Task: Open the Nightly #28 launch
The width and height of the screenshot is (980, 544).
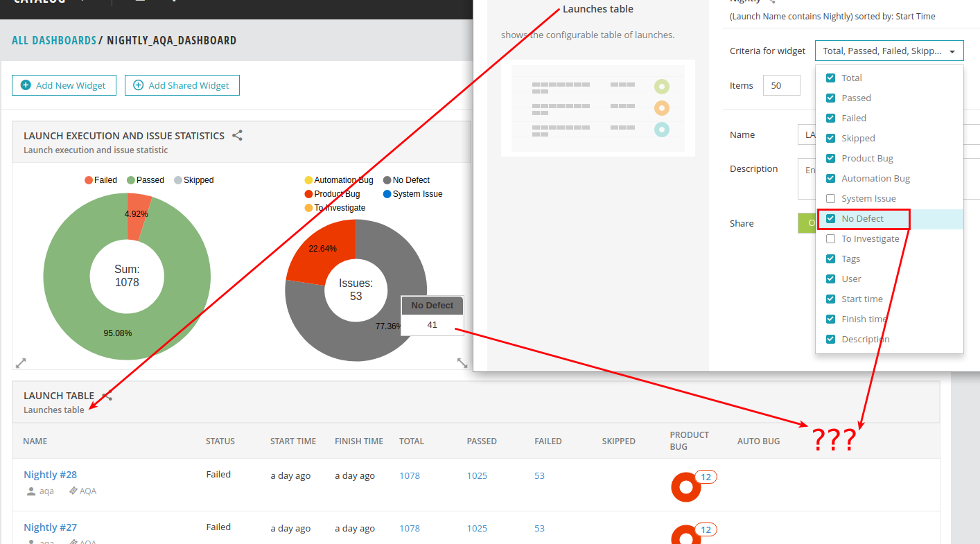Action: [50, 474]
